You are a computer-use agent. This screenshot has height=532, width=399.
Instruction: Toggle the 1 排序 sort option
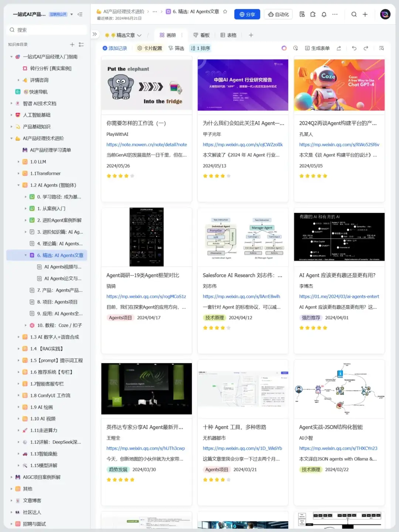[x=200, y=48]
